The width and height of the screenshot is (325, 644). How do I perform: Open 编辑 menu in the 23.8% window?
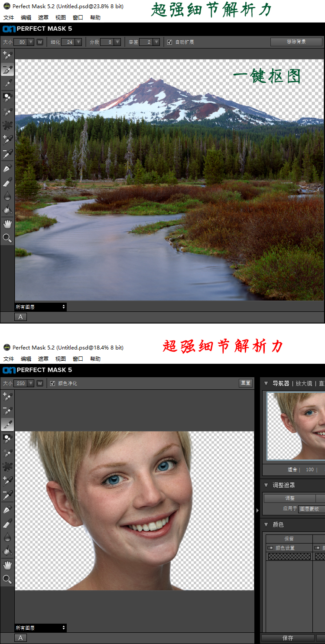click(x=26, y=18)
